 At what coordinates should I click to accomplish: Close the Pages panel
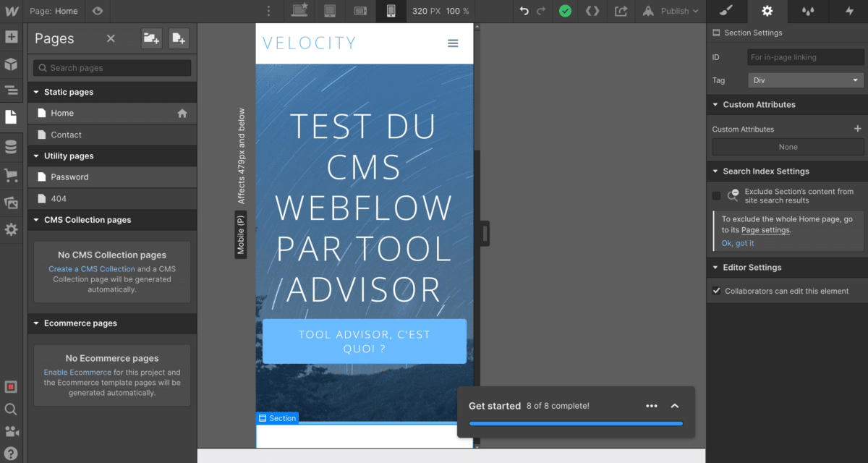111,38
